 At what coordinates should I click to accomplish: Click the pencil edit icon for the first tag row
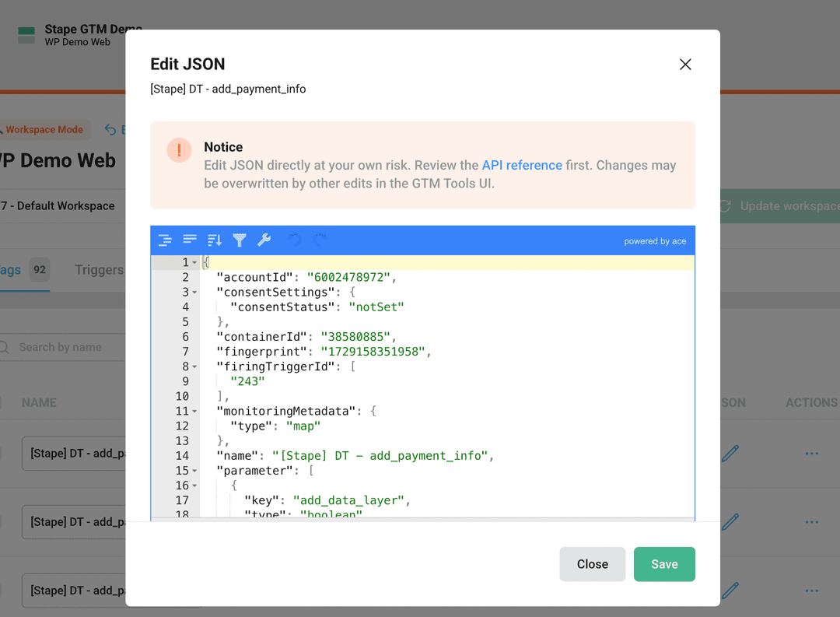click(730, 453)
